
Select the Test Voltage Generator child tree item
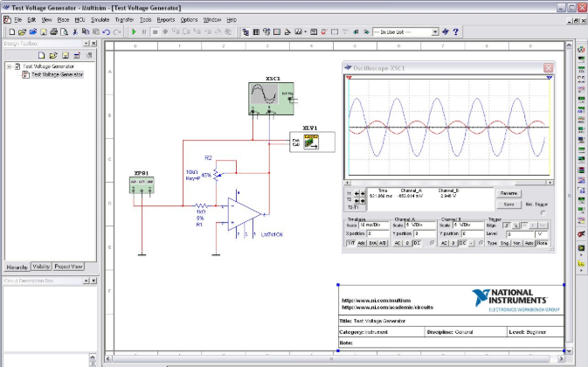(x=57, y=74)
